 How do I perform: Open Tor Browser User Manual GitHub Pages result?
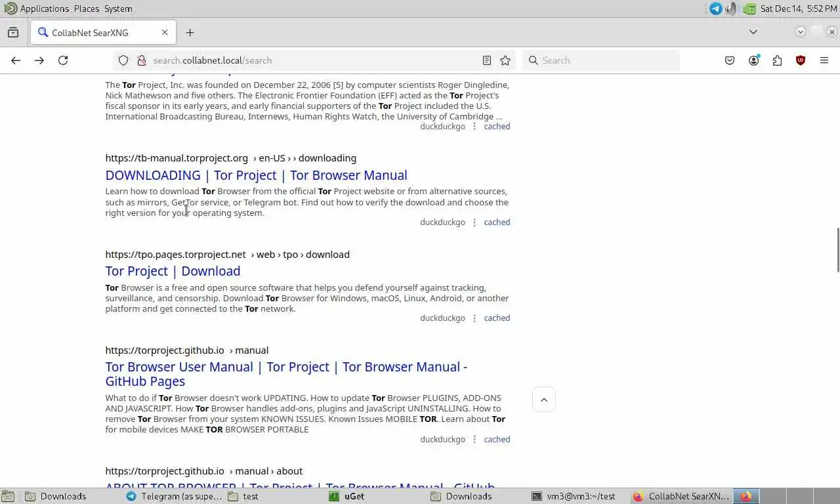coord(286,374)
